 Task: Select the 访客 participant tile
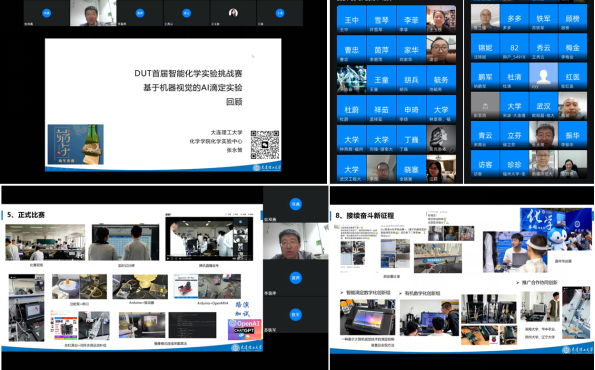click(485, 164)
